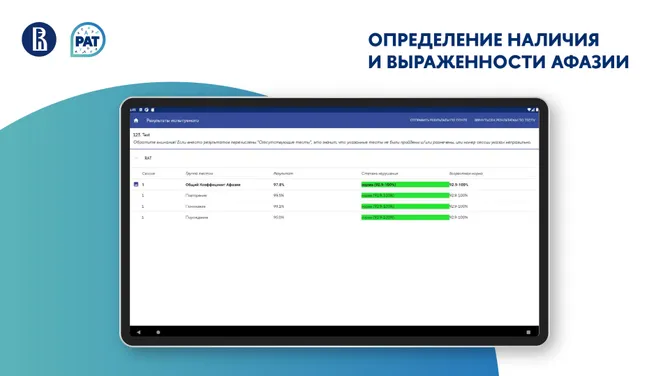Click the ОПРЕДЕЛЕНИЕ НАЛИЧИЯ И ВЫРАЖЕННОСТИ АФАЗИИ heading
The width and height of the screenshot is (670, 376).
point(498,51)
